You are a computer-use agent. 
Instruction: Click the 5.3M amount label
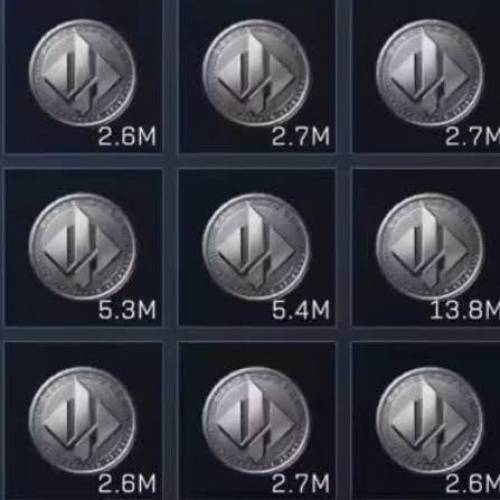(127, 310)
